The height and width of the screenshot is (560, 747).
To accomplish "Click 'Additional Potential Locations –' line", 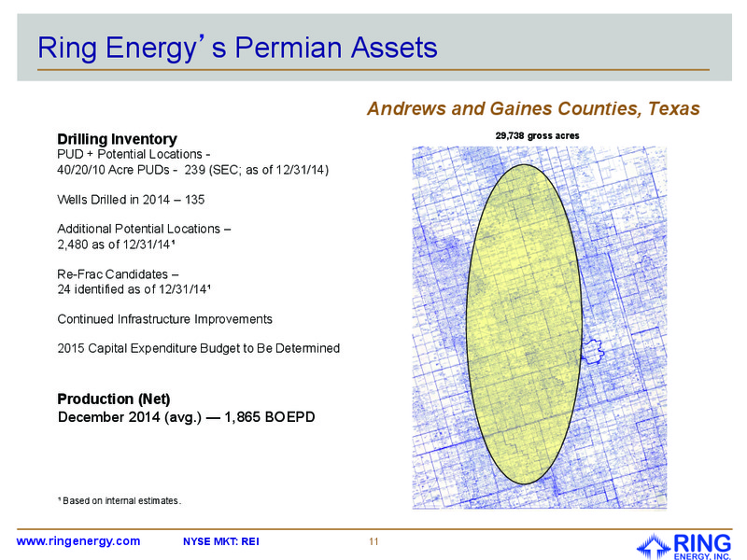I will pos(144,229).
